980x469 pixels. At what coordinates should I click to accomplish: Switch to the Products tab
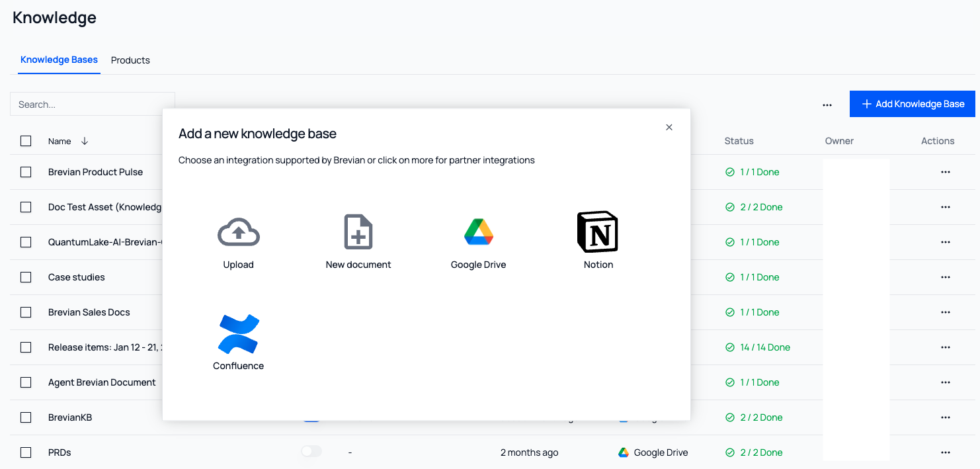(x=130, y=60)
